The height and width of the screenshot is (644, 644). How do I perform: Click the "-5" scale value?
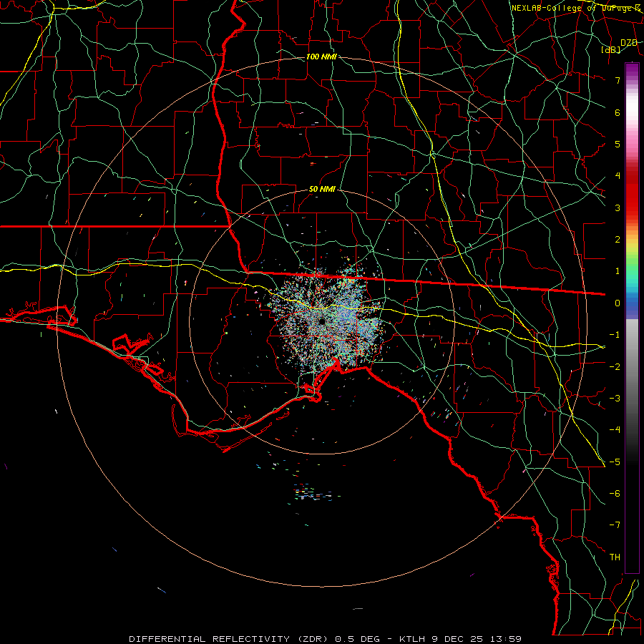tap(615, 462)
